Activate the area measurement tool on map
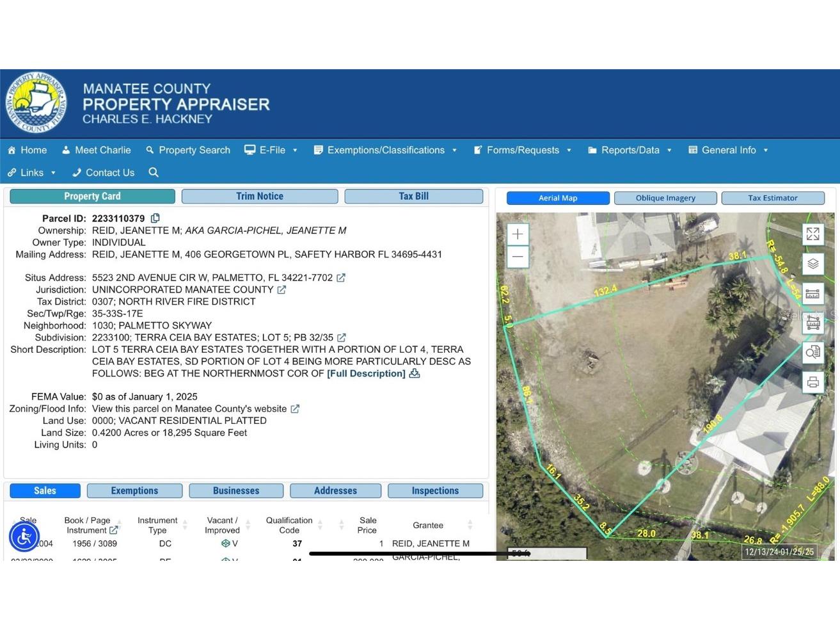Screen dimensions: 840x630 (813, 323)
